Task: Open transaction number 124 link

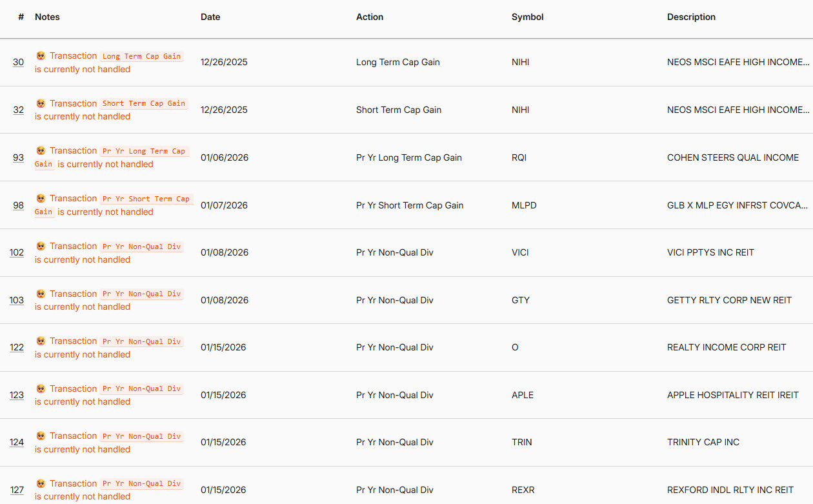Action: click(17, 442)
